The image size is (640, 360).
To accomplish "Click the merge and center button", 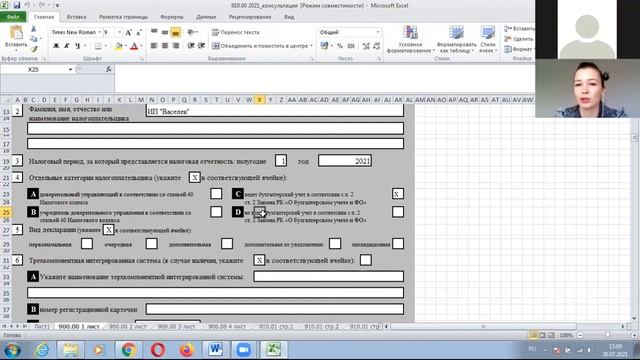I will [260, 46].
